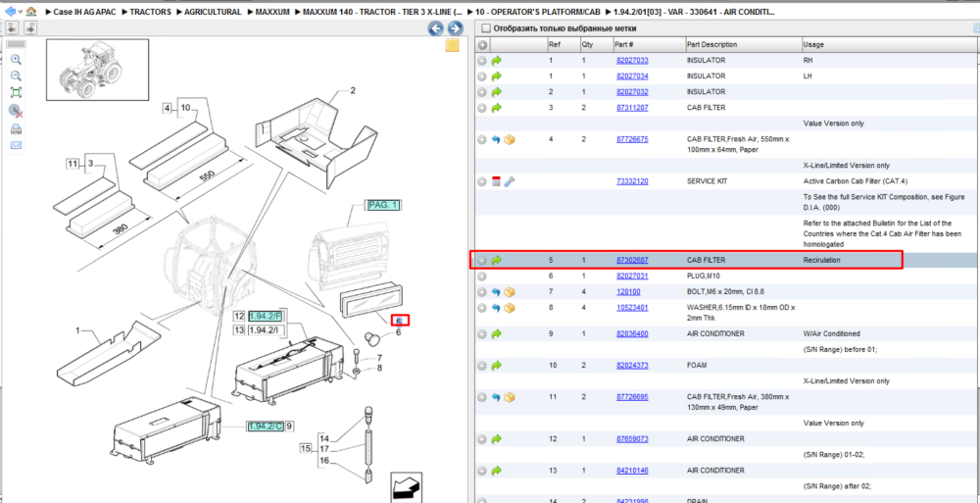
Task: Click 1.94.2/C reference in diagram
Action: pyautogui.click(x=266, y=427)
